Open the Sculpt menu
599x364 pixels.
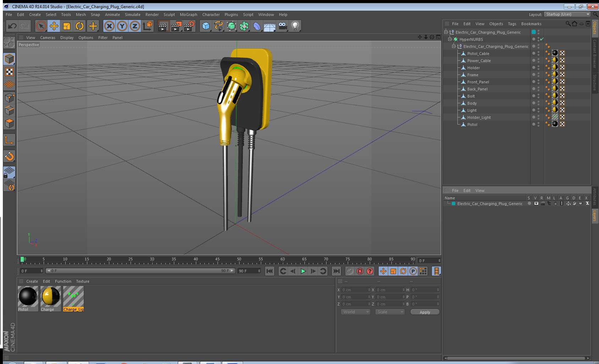(169, 15)
